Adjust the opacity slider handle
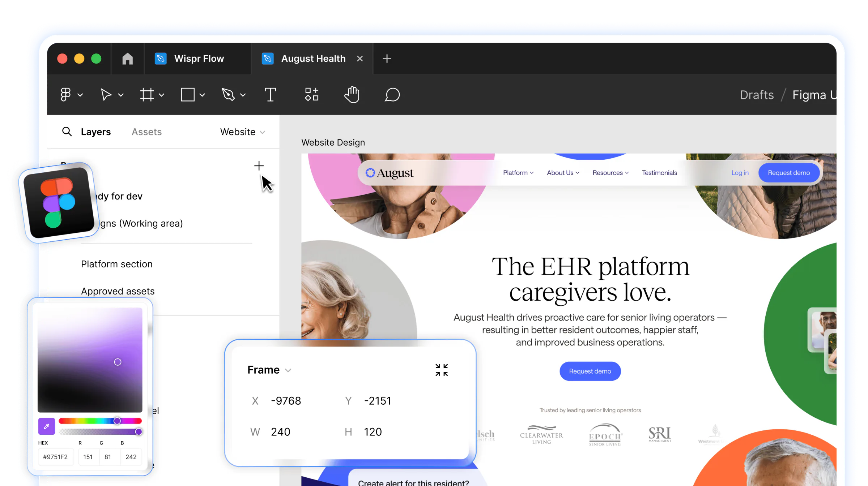The width and height of the screenshot is (868, 486). (139, 432)
